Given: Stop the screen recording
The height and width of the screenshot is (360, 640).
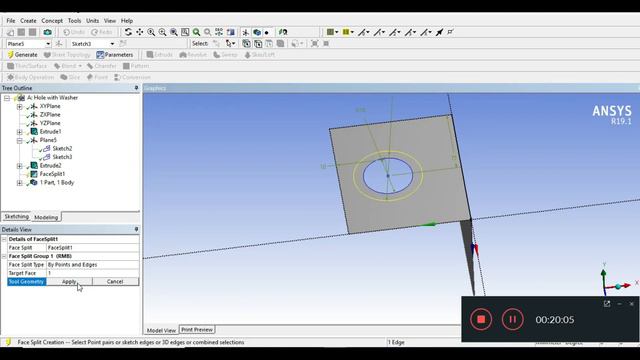Looking at the screenshot, I should click(481, 319).
